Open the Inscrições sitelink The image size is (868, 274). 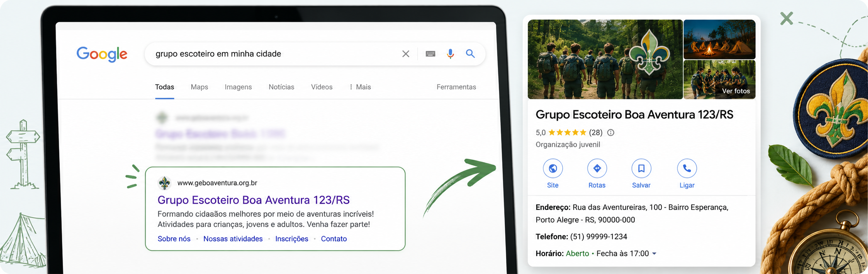[292, 239]
